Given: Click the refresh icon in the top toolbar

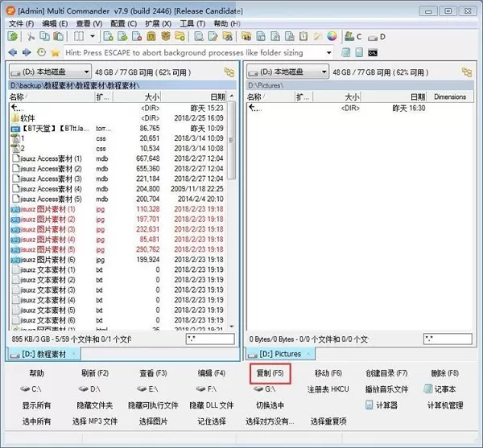Looking at the screenshot, I should pyautogui.click(x=12, y=37).
